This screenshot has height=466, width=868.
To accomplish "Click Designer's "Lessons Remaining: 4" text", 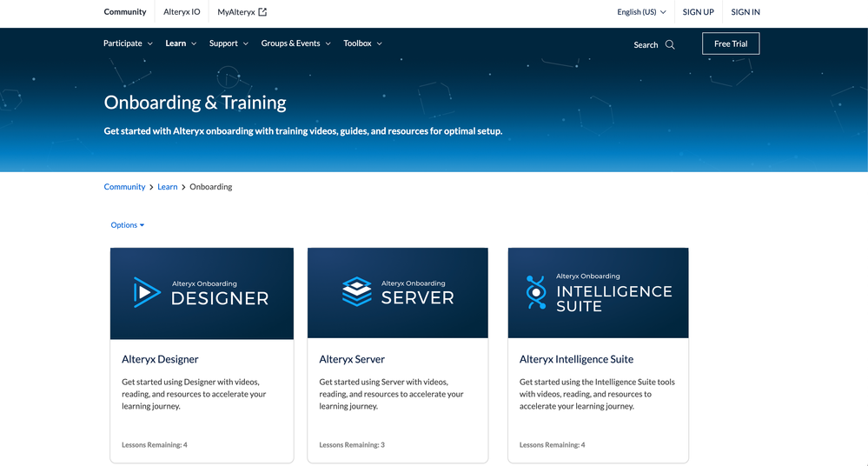I will (x=155, y=445).
